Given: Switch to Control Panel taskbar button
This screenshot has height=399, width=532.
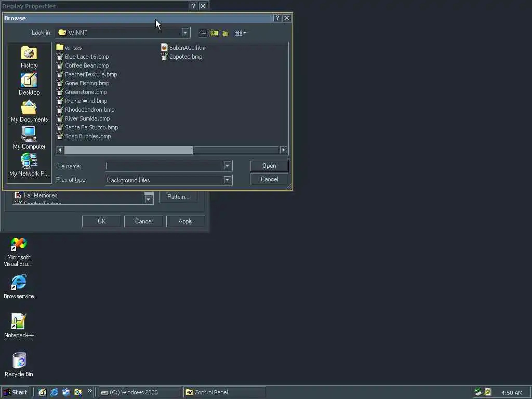Looking at the screenshot, I should click(224, 392).
